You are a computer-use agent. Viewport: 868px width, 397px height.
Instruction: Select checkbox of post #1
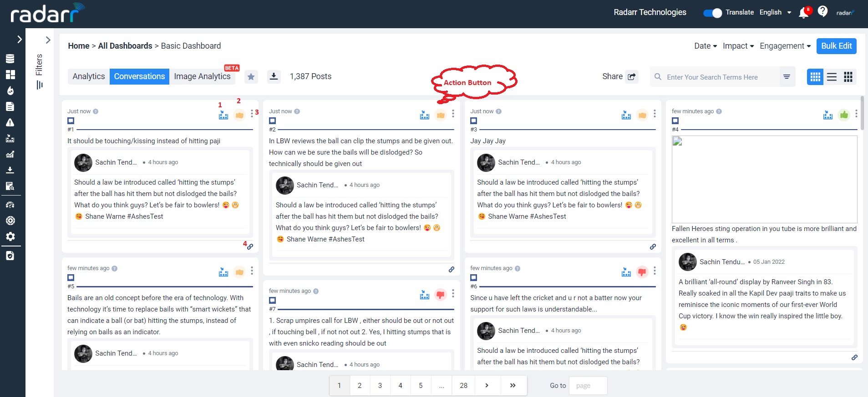[71, 121]
